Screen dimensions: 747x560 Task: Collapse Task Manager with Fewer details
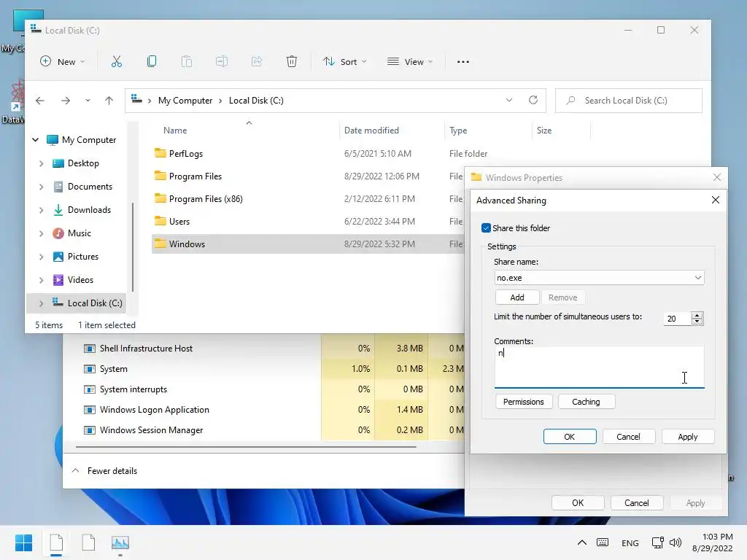point(104,471)
